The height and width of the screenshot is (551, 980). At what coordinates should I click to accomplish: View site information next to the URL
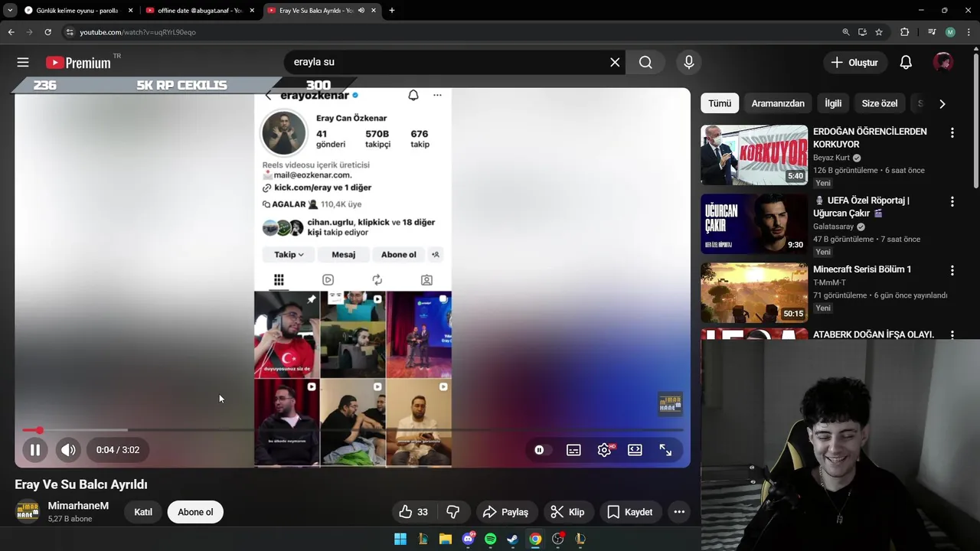(x=70, y=32)
